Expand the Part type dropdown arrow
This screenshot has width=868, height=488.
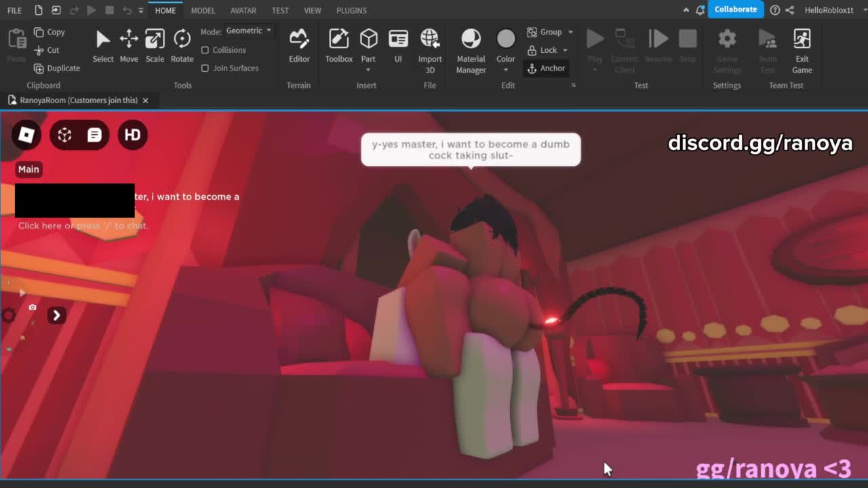[368, 70]
